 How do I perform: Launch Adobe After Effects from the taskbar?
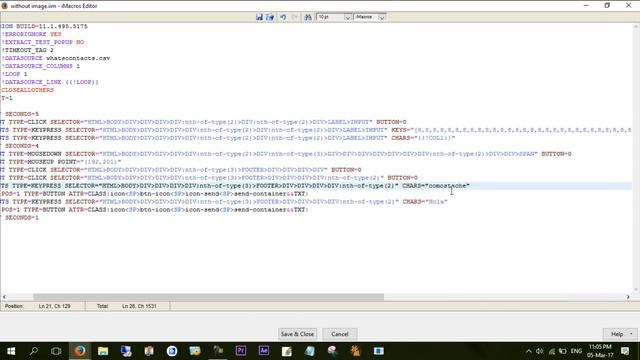(x=264, y=351)
